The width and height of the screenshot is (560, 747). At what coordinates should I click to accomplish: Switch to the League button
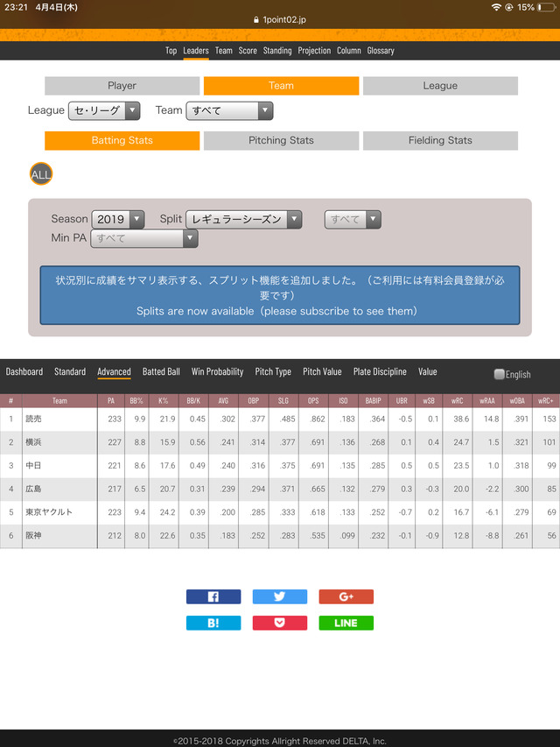click(440, 86)
